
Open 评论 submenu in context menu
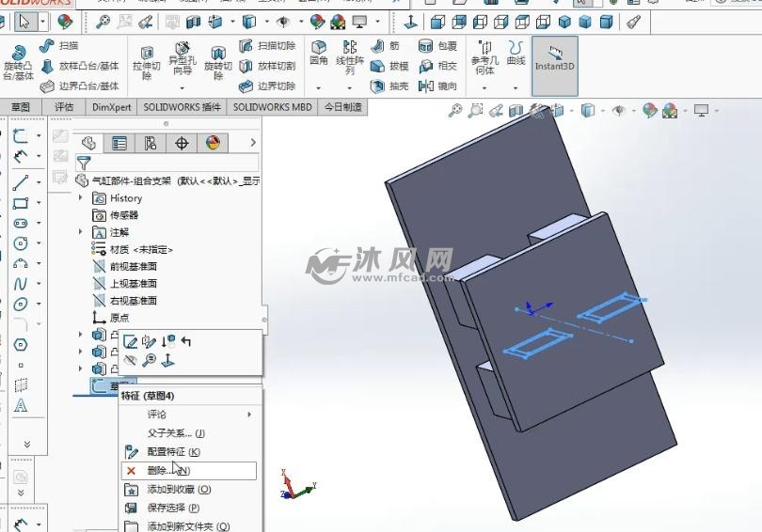pos(189,415)
